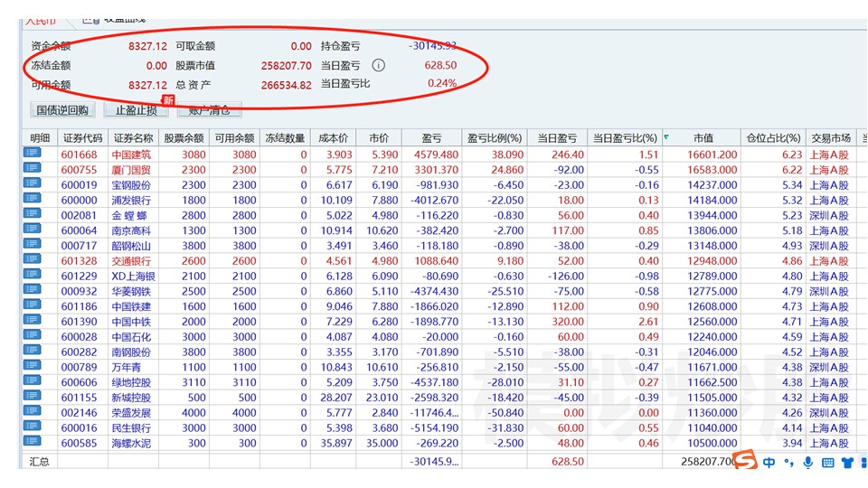Select stock code 601668
Image resolution: width=868 pixels, height=488 pixels.
coord(80,155)
